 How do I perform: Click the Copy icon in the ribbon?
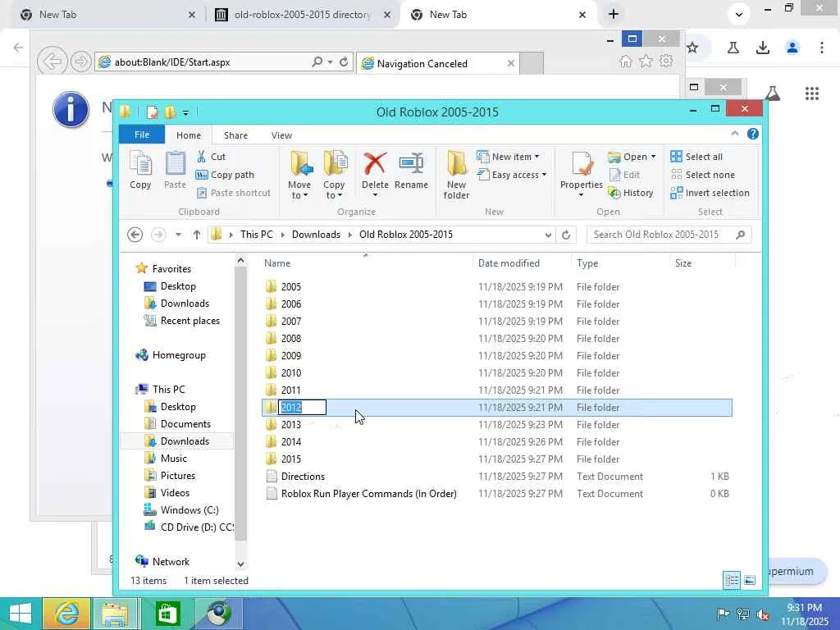(140, 171)
